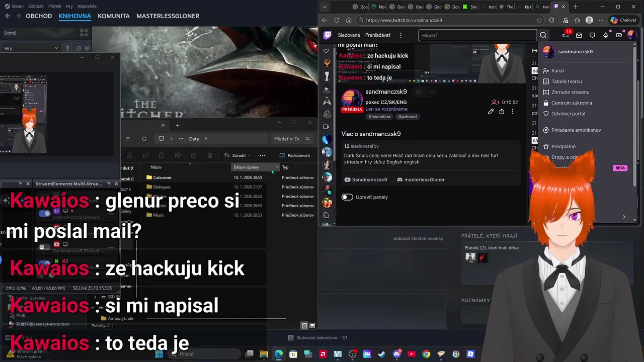The width and height of the screenshot is (644, 362).
Task: Expand the notification dropdown beside the channel name
Action: (431, 92)
